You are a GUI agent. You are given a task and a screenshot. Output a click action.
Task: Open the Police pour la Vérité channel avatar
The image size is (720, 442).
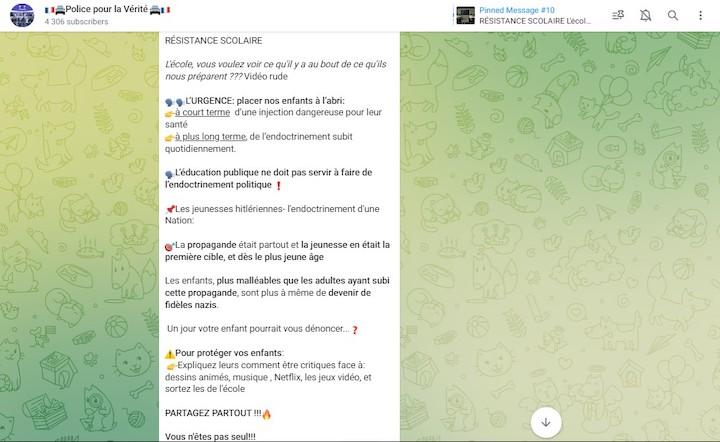pyautogui.click(x=22, y=15)
